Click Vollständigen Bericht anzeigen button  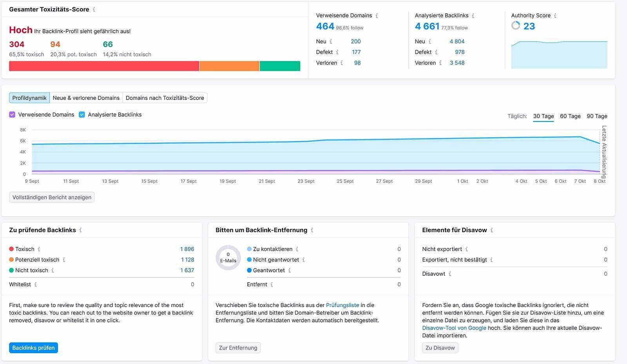click(x=52, y=197)
